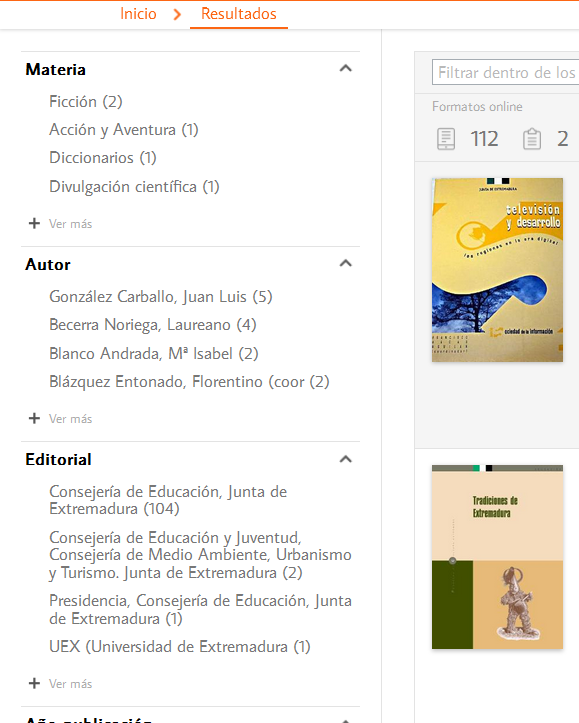
Task: Filter by UEX (Universidad de Extremadura)
Action: [x=180, y=646]
